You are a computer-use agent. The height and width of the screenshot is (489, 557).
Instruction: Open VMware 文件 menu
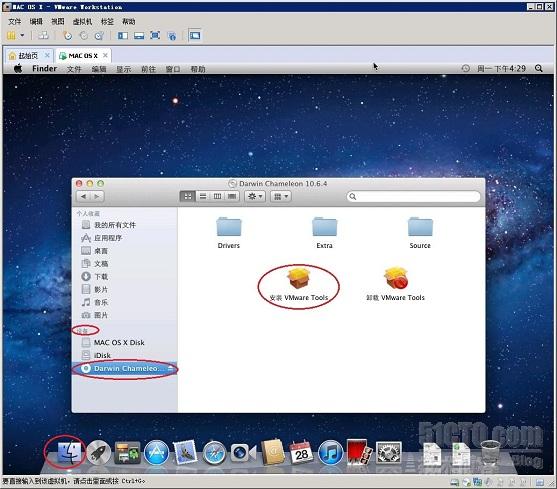coord(15,21)
